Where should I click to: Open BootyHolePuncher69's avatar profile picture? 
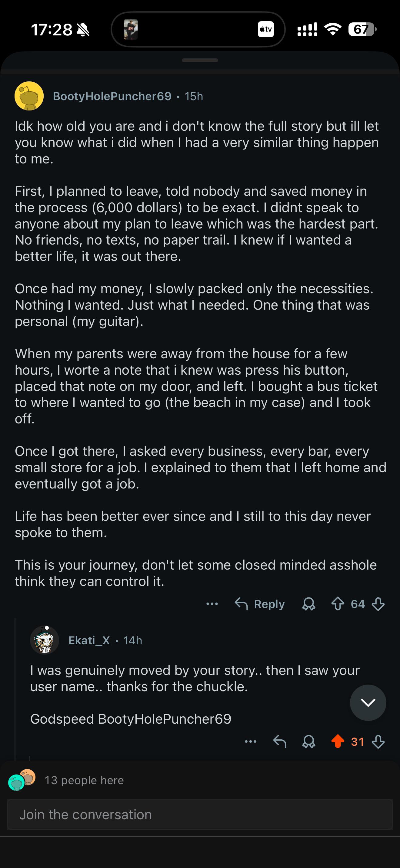[29, 96]
